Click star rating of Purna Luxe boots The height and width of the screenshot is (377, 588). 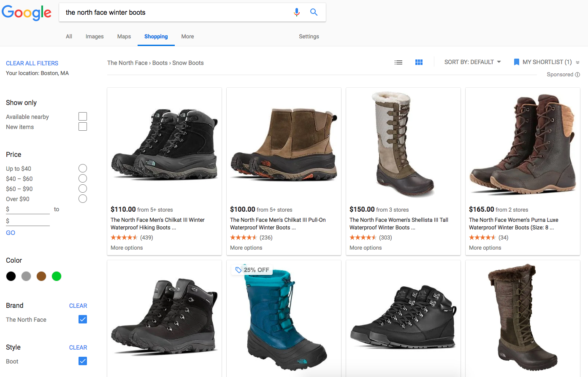pyautogui.click(x=482, y=237)
